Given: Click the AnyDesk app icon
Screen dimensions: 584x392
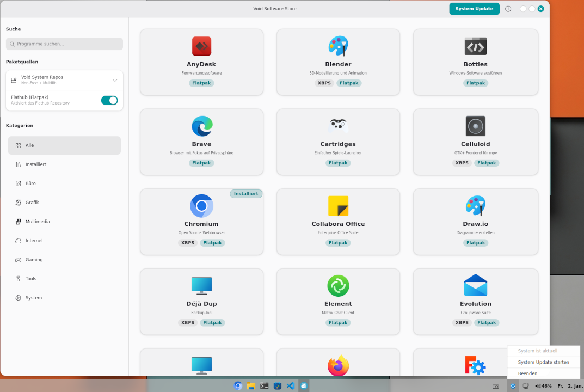Looking at the screenshot, I should pos(201,46).
